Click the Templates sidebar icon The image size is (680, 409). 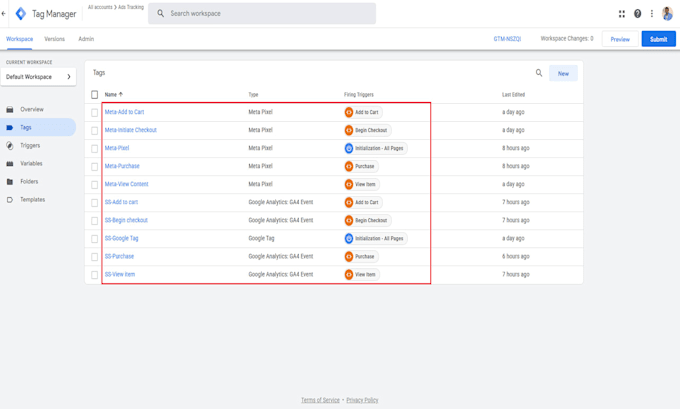click(x=10, y=200)
